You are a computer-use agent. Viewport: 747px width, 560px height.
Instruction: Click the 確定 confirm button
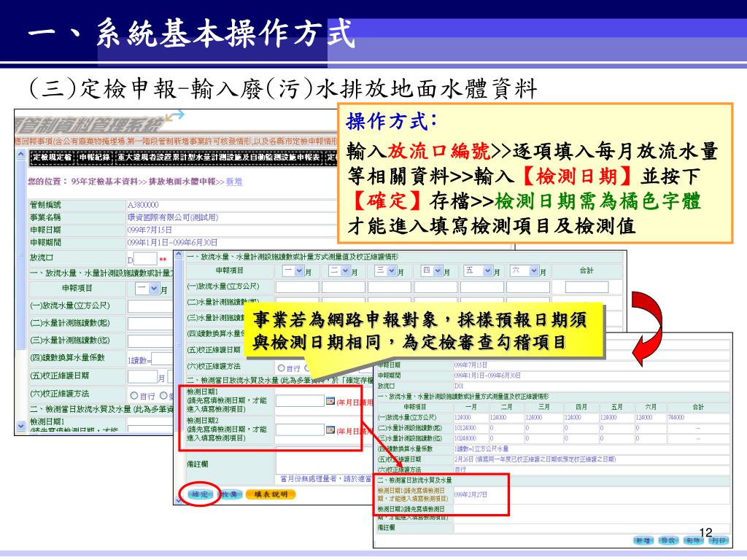pyautogui.click(x=200, y=494)
